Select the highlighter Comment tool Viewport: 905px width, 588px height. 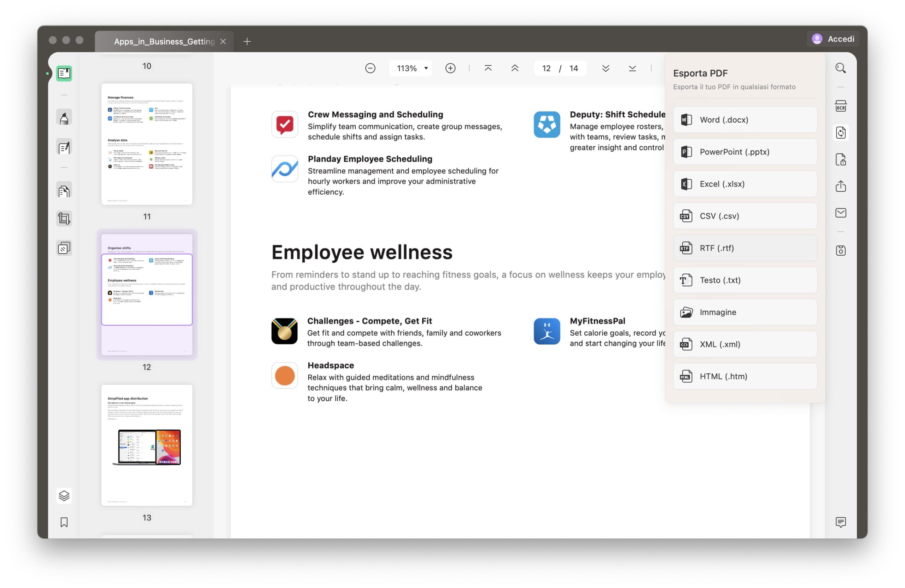pyautogui.click(x=64, y=117)
